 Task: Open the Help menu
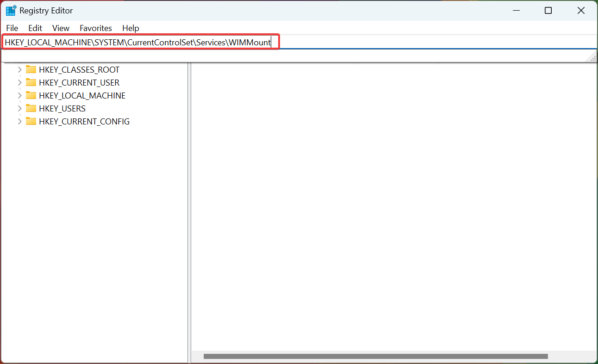tap(131, 28)
